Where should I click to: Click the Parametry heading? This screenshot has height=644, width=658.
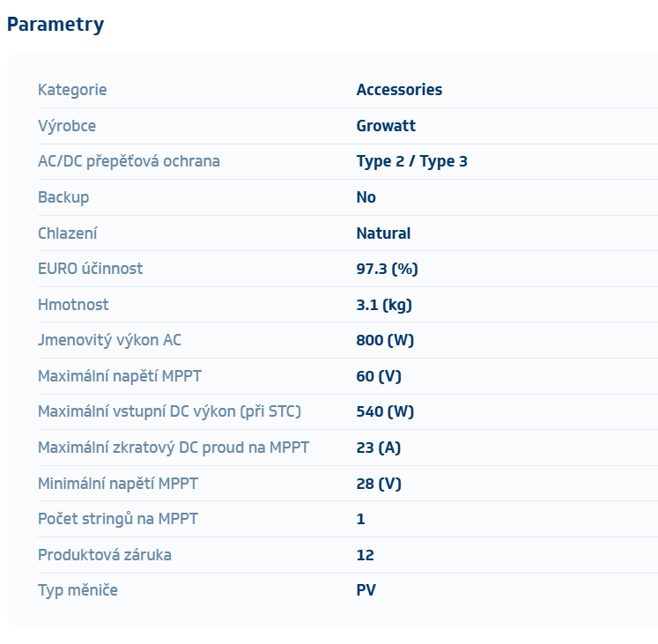pyautogui.click(x=55, y=25)
